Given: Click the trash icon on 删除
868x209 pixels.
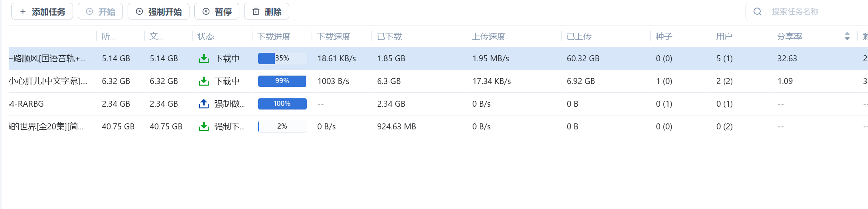Looking at the screenshot, I should pos(256,12).
